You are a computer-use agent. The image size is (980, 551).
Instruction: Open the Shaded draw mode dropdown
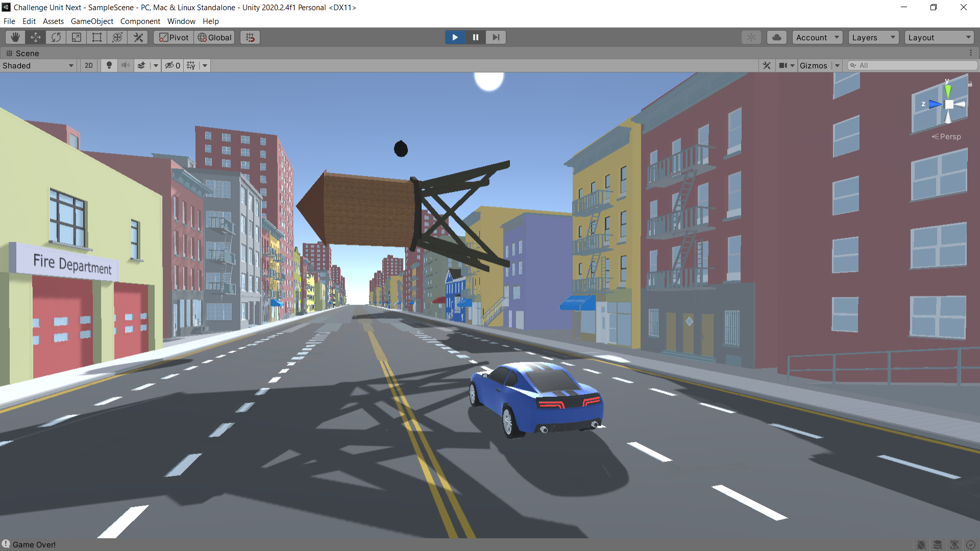click(x=38, y=65)
